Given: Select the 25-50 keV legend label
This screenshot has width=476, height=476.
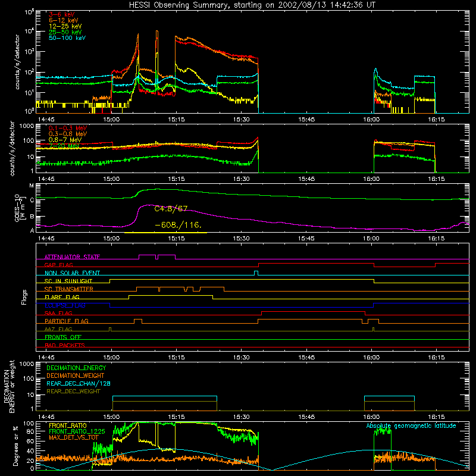Looking at the screenshot, I should 65,32.
